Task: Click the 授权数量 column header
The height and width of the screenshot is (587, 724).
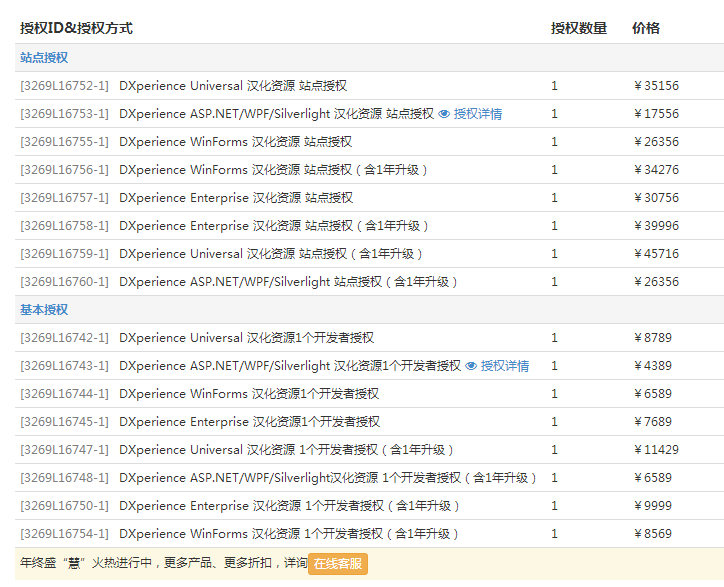Action: tap(578, 28)
